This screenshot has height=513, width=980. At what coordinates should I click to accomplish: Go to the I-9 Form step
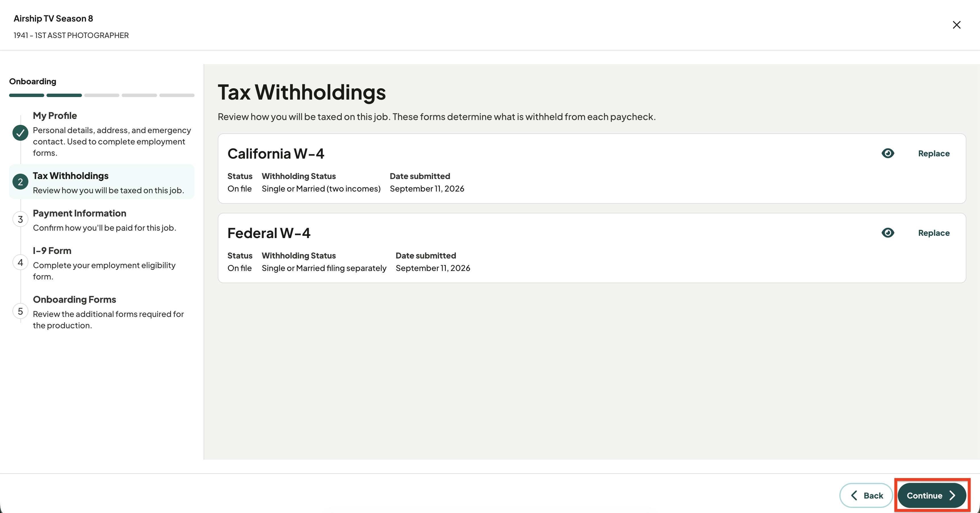(x=102, y=263)
